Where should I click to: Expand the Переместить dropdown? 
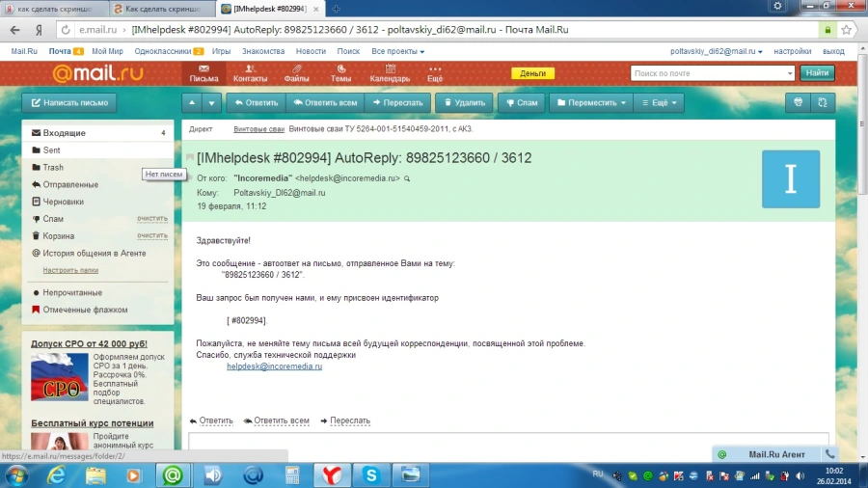tap(590, 103)
